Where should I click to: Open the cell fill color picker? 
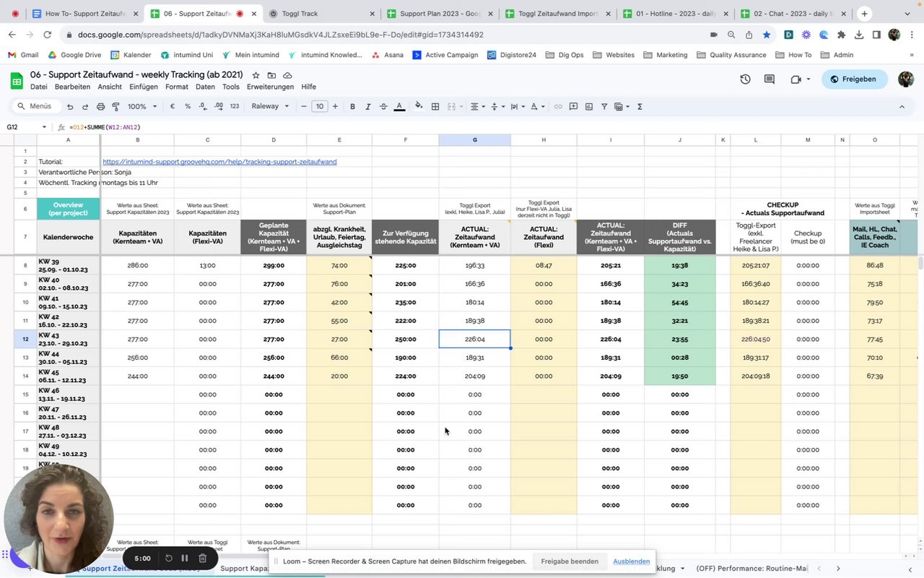[419, 106]
